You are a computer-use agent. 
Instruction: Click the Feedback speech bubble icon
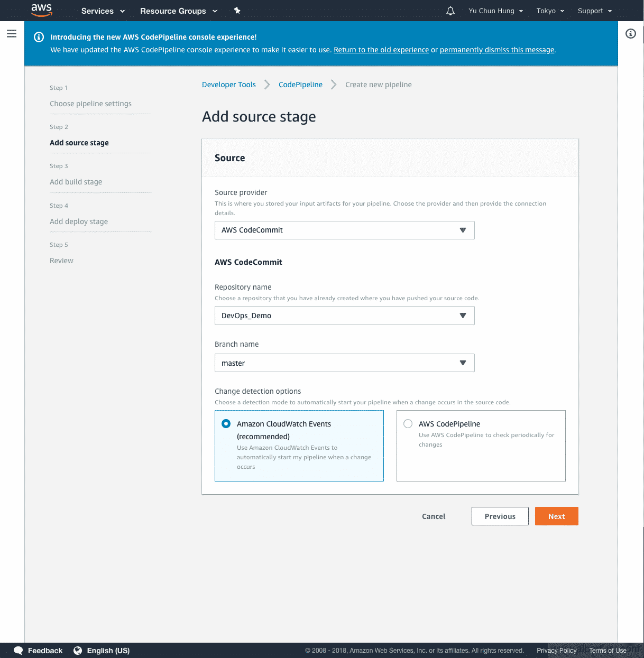[x=19, y=651]
